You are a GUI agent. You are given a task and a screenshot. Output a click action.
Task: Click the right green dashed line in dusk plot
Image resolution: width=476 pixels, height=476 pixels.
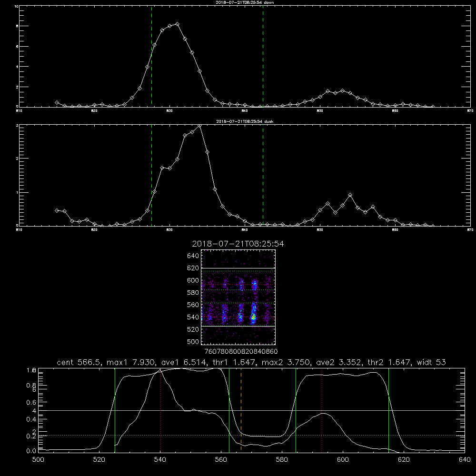pyautogui.click(x=263, y=175)
